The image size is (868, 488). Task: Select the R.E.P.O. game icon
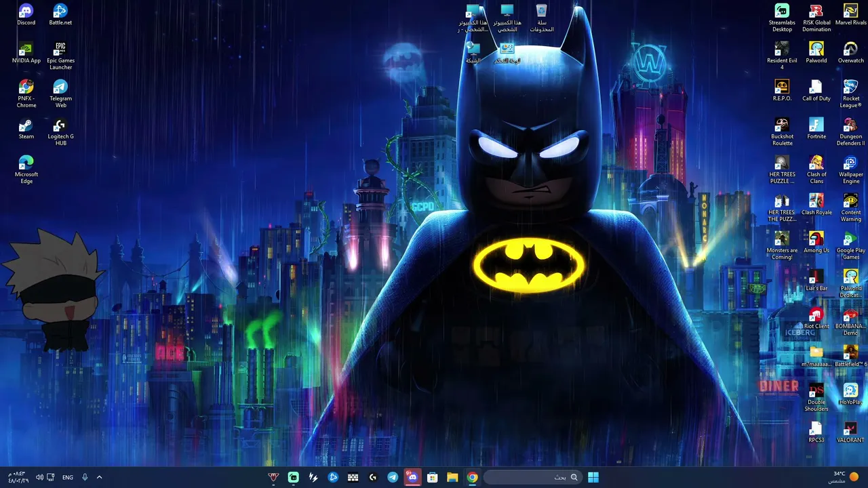point(782,90)
